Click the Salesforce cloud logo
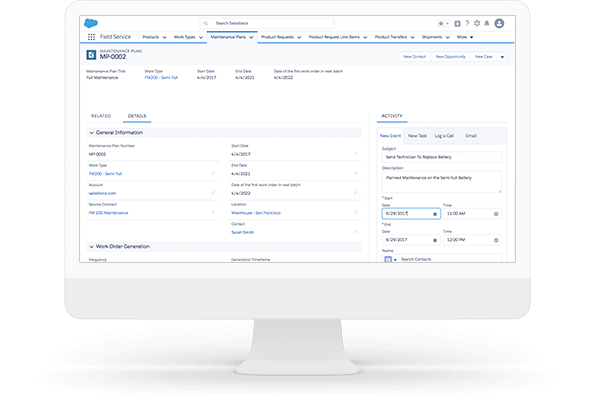600x400 pixels. 93,21
